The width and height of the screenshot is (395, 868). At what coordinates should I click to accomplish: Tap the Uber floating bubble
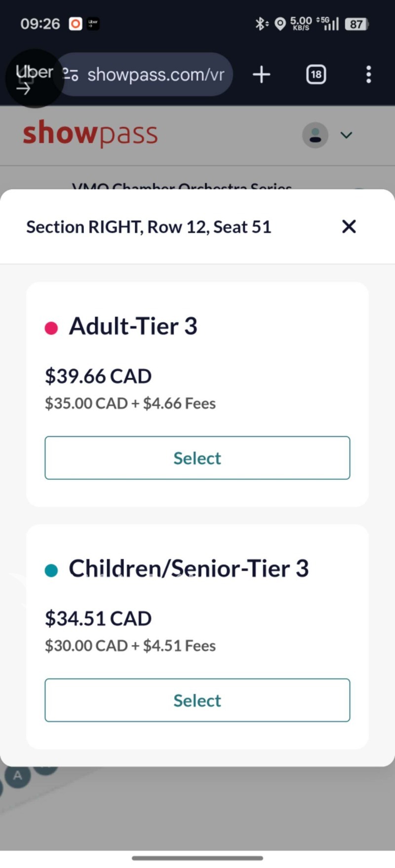34,78
